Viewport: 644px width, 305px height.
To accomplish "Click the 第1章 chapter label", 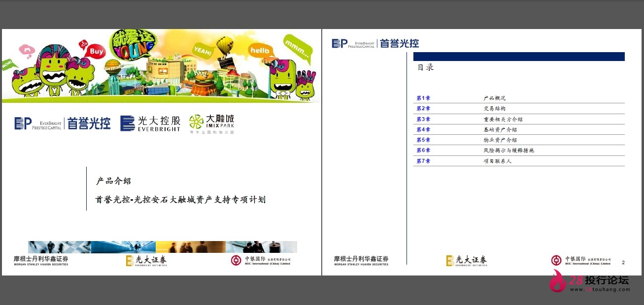I will point(423,98).
